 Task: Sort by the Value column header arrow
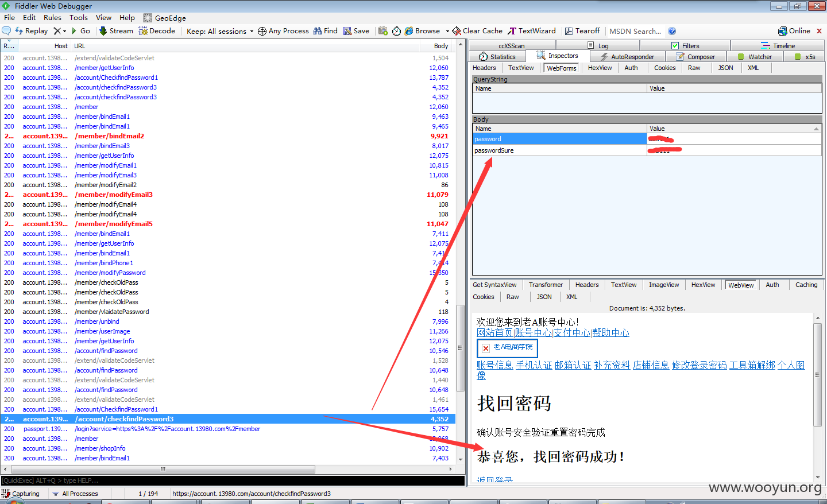coord(817,129)
